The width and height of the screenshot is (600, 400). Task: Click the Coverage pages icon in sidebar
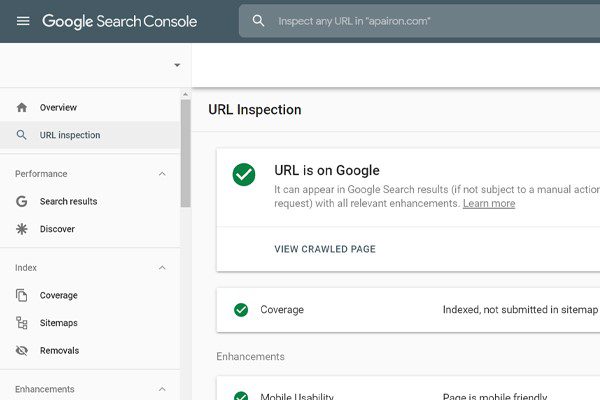coord(21,295)
